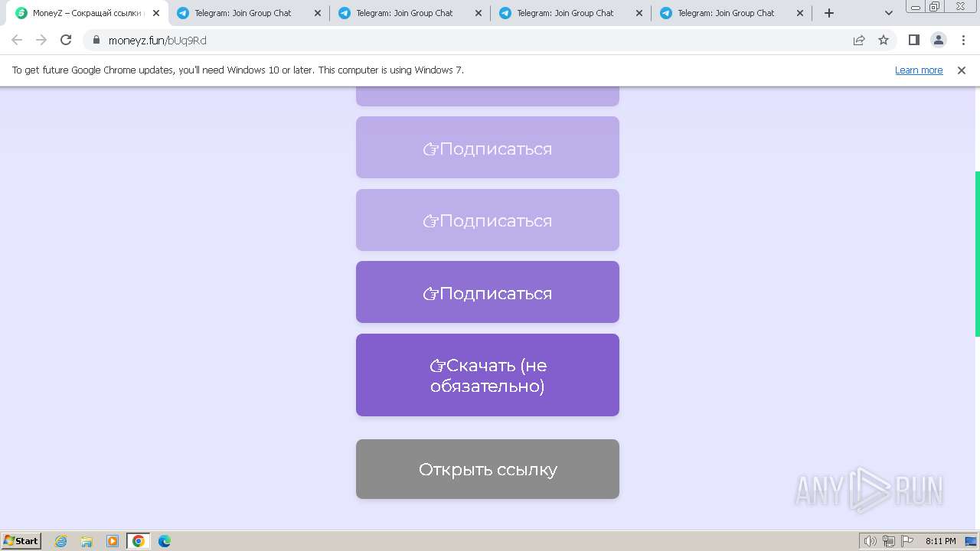Image resolution: width=980 pixels, height=551 pixels.
Task: Close the MoneyZ tab
Action: pos(156,13)
